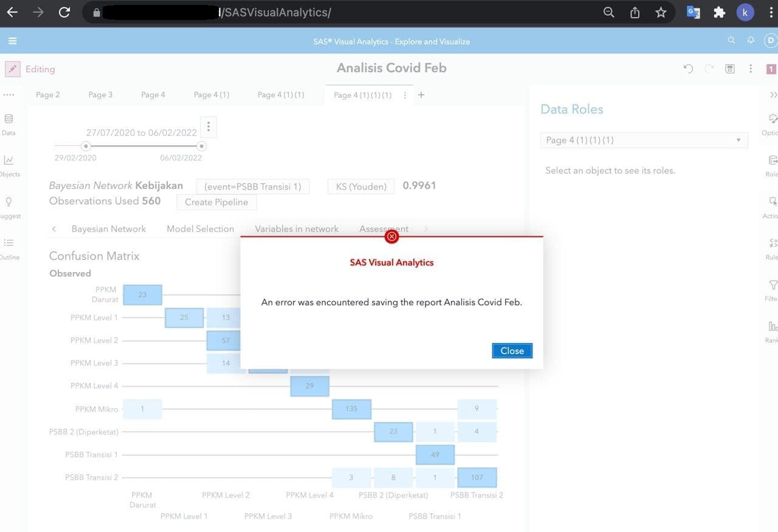Close the error dialog
778x532 pixels.
point(512,350)
